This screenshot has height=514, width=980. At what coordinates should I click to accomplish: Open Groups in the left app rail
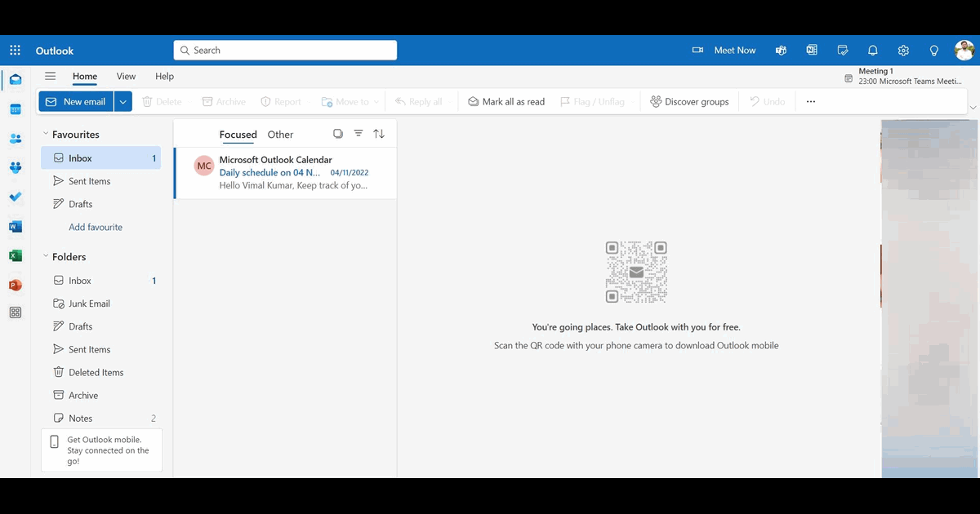(x=16, y=168)
